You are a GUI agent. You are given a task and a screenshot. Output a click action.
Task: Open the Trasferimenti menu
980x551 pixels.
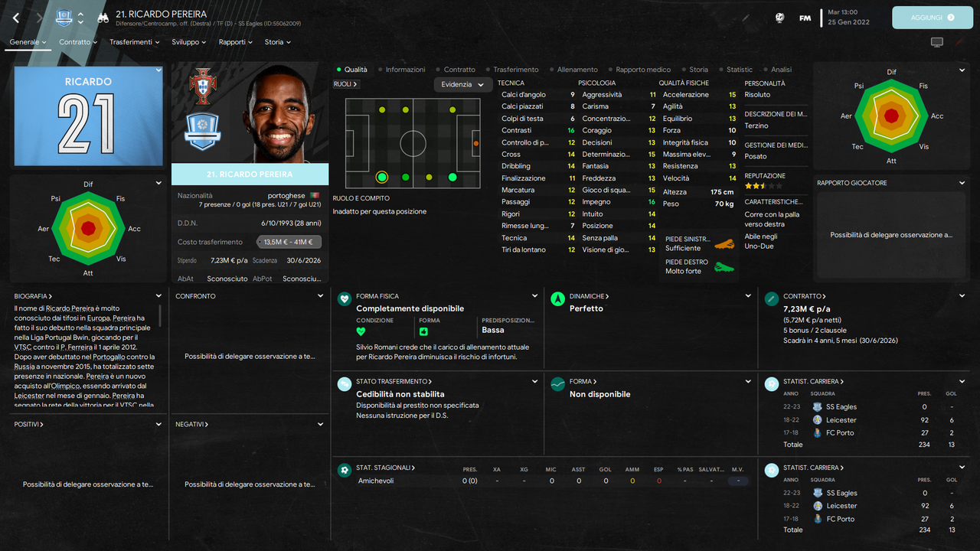click(x=135, y=42)
